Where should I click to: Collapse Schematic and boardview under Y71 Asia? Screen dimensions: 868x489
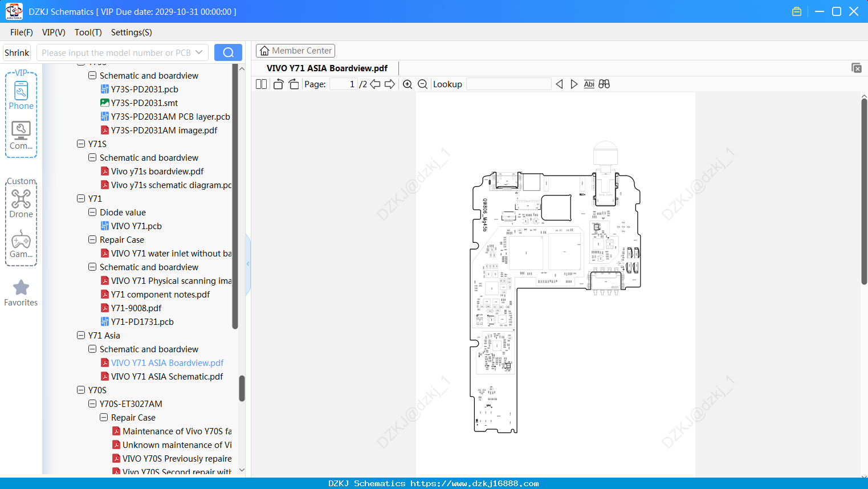pyautogui.click(x=92, y=349)
